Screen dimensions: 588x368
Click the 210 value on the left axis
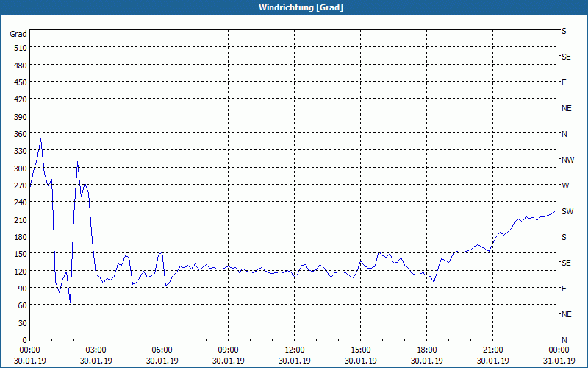[21, 220]
